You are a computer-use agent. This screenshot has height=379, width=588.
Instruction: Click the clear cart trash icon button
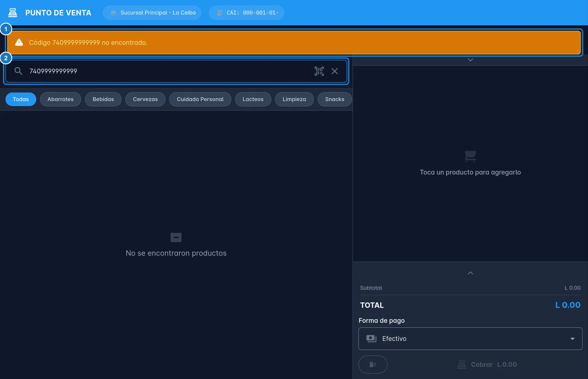[373, 364]
